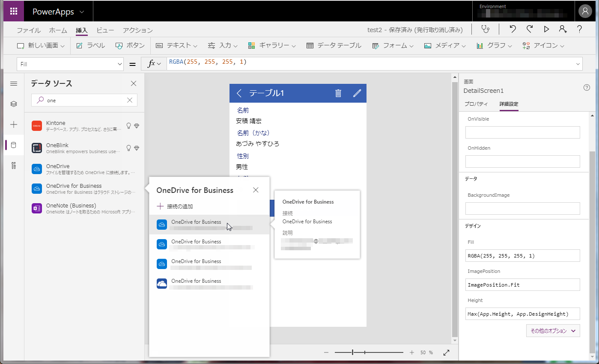The height and width of the screenshot is (364, 599).
Task: Click the OnHidden input field
Action: (x=522, y=161)
